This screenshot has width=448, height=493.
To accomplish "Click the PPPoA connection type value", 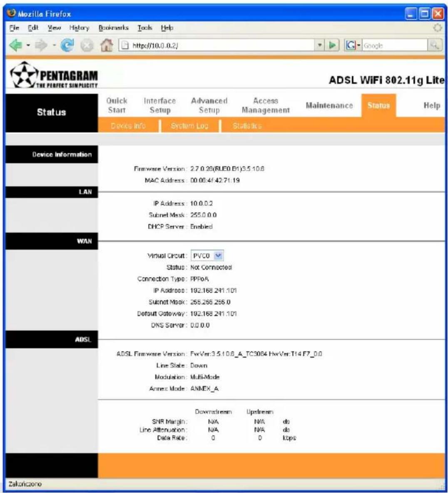I will tap(199, 279).
